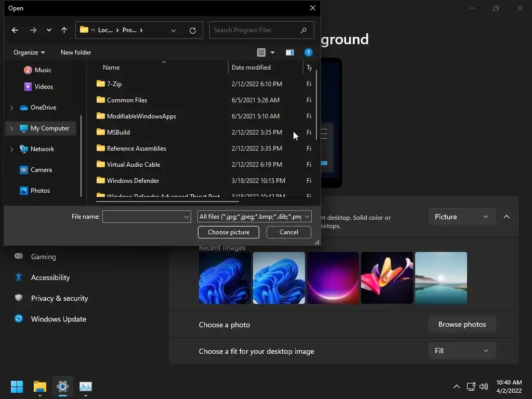Sort by Name column header
This screenshot has width=532, height=399.
click(x=111, y=68)
